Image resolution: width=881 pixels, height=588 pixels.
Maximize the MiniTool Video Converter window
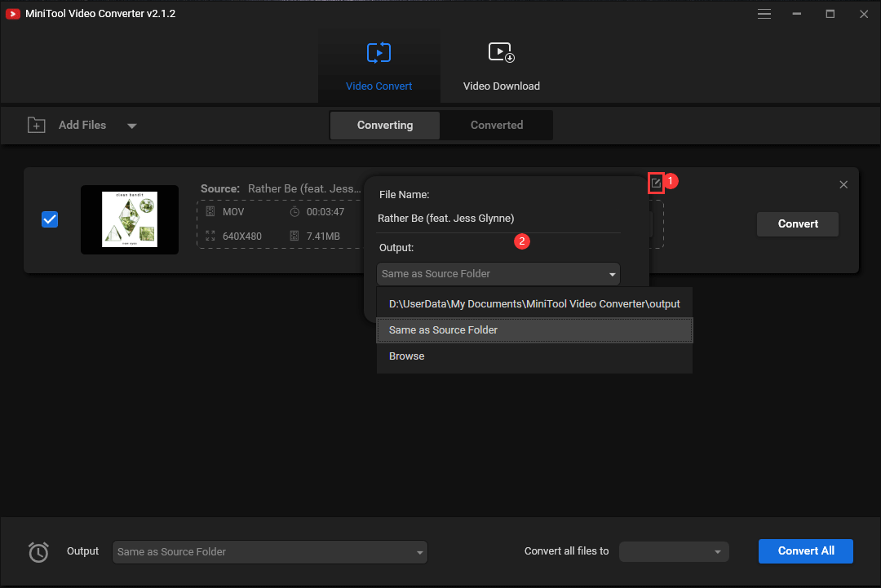point(830,14)
